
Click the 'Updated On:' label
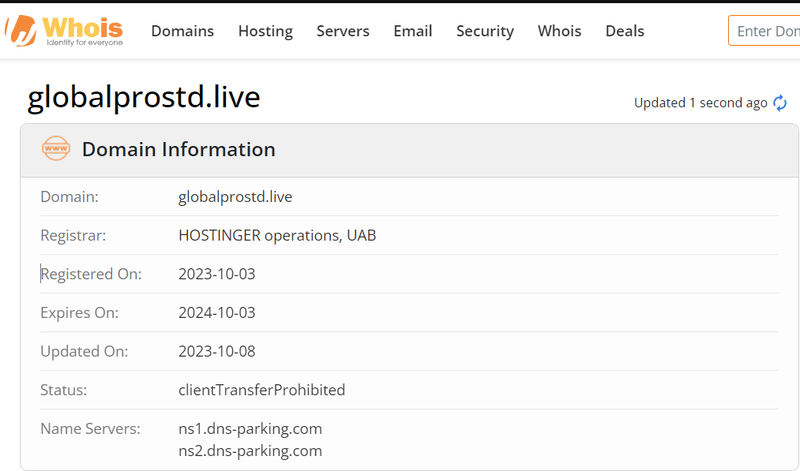(x=84, y=352)
